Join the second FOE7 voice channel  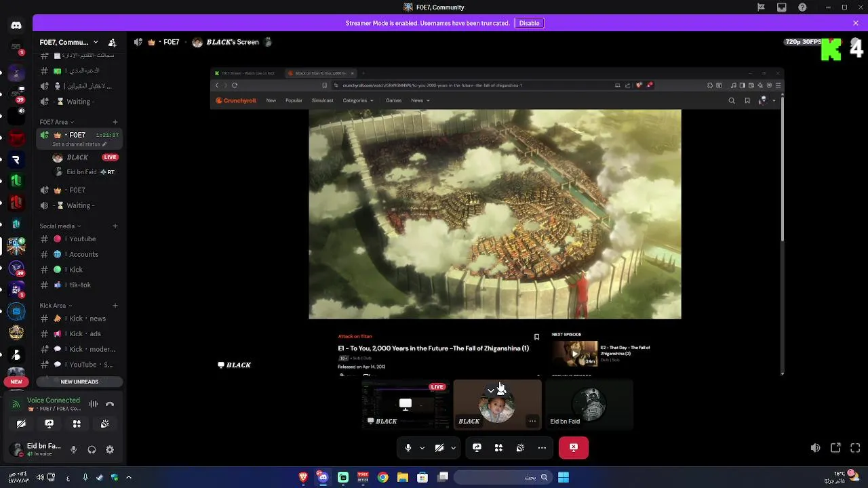point(79,190)
